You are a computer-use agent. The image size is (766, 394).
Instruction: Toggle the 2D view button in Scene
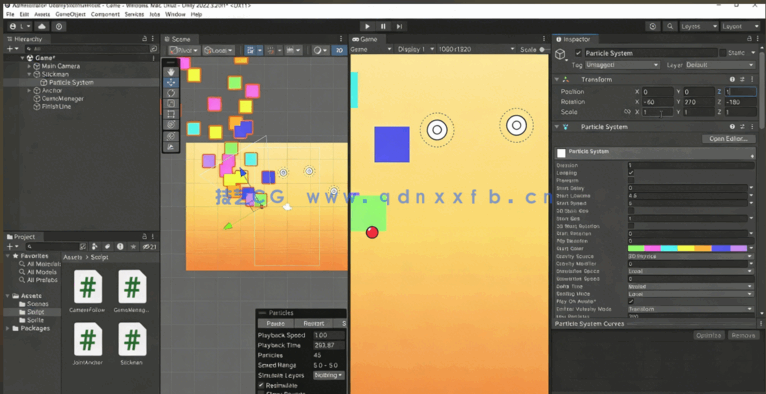339,50
